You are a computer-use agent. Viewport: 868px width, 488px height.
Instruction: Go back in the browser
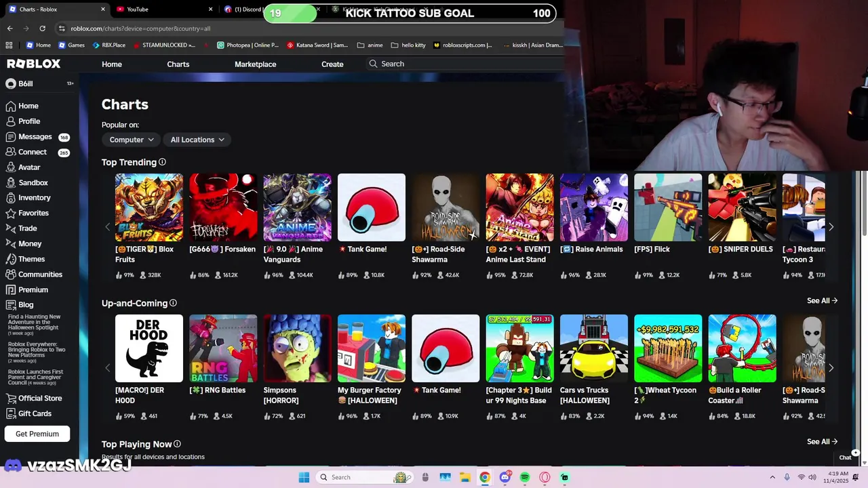(9, 28)
